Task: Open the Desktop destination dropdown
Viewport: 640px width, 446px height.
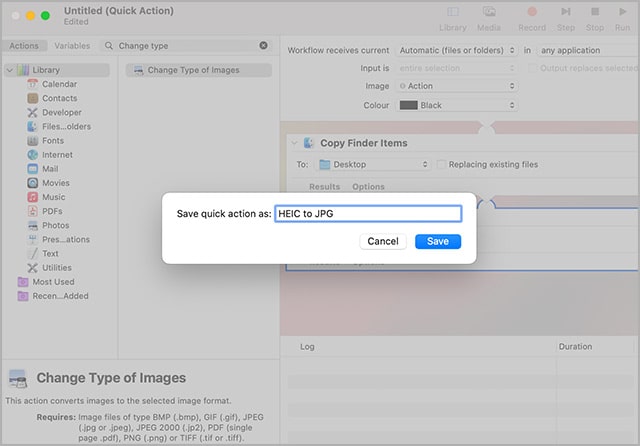Action: point(373,164)
